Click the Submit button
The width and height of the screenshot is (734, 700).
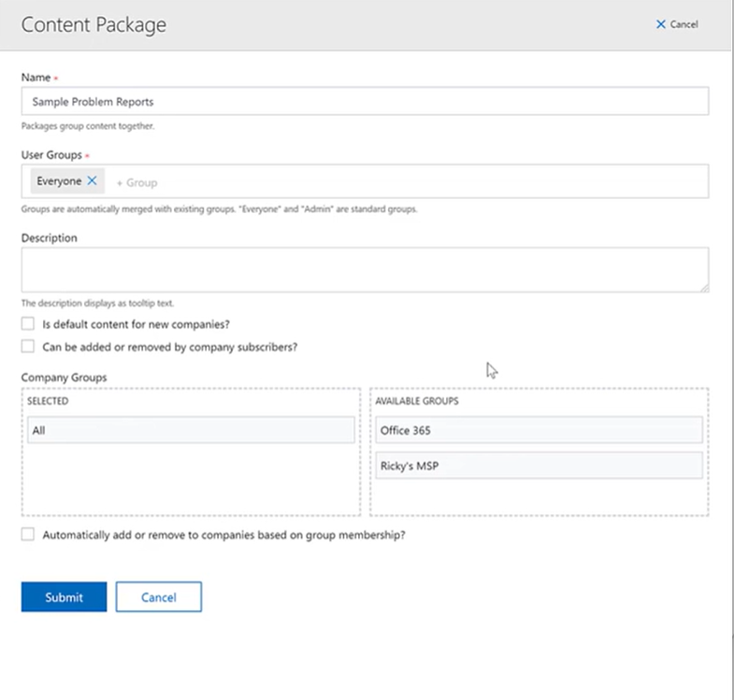64,596
